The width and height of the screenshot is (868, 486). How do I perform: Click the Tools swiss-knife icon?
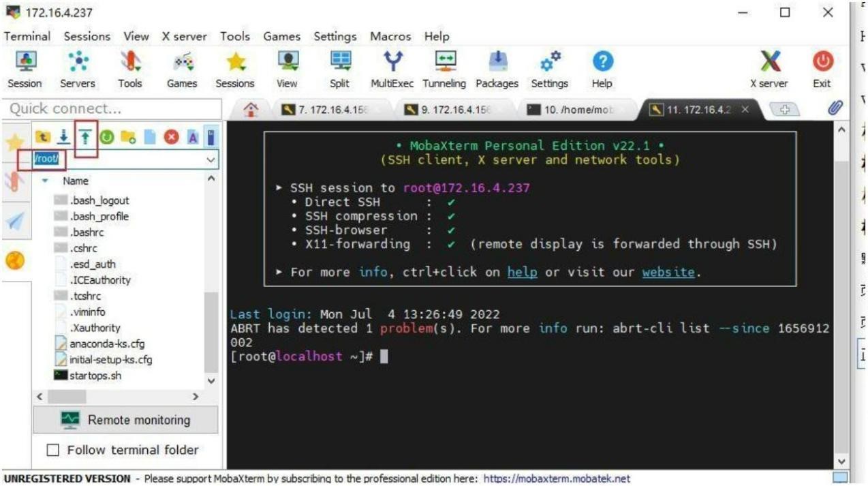[129, 70]
